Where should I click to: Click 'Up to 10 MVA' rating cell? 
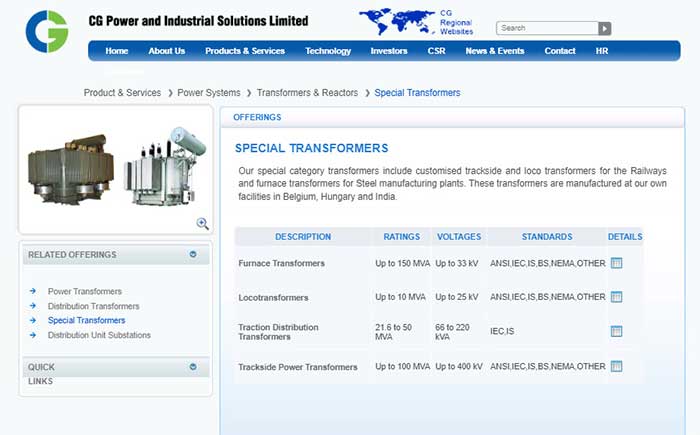[x=400, y=297]
